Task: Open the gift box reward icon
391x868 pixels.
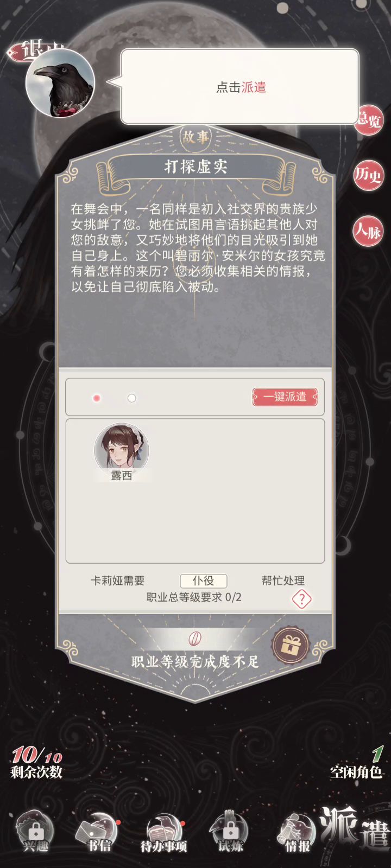Action: point(291,646)
